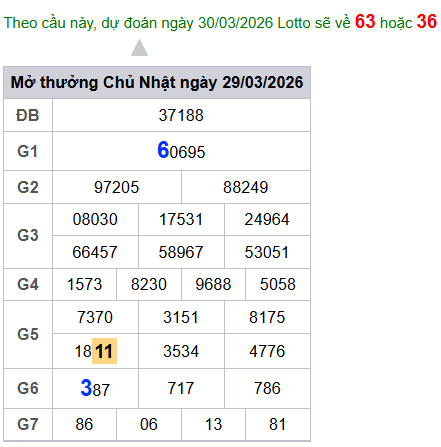Click G3 number 17531
Image resolution: width=441 pixels, height=447 pixels.
click(x=181, y=220)
